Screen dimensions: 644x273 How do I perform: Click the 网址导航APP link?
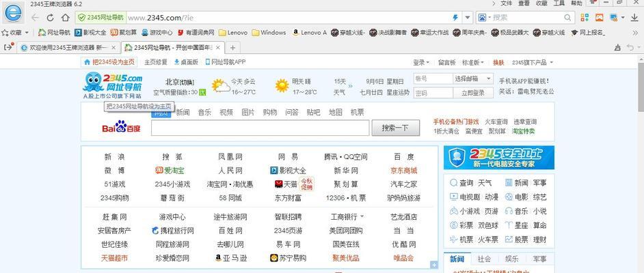click(x=226, y=62)
